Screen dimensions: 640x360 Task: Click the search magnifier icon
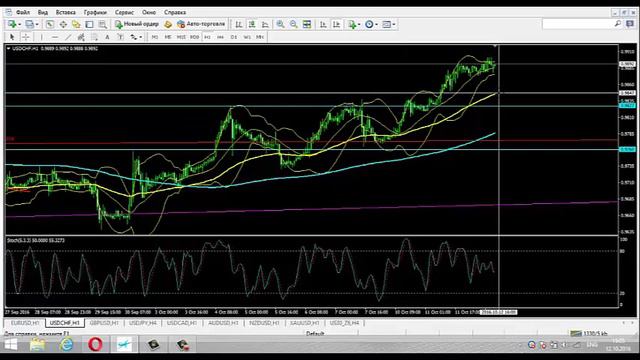[x=618, y=24]
